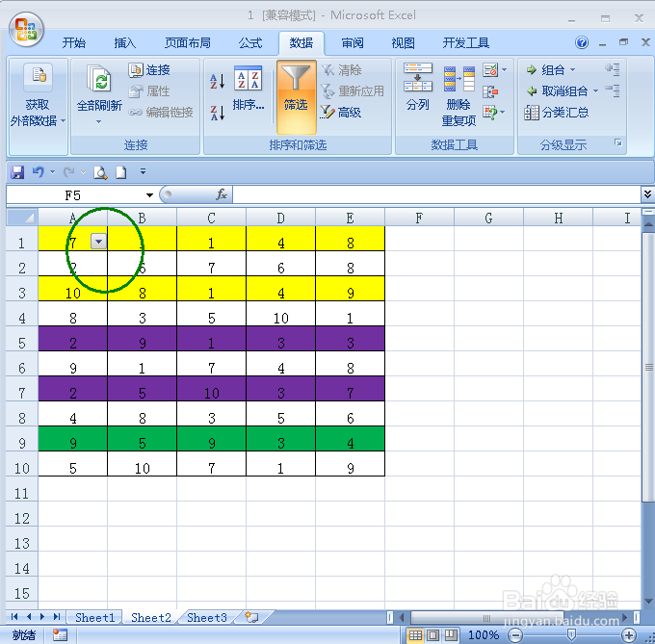The height and width of the screenshot is (644, 655).
Task: Click the show detail icon
Action: (x=613, y=69)
